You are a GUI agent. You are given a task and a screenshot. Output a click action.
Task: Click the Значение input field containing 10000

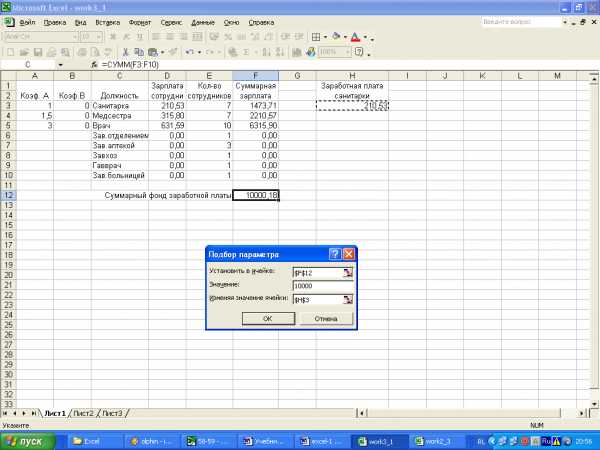[323, 285]
